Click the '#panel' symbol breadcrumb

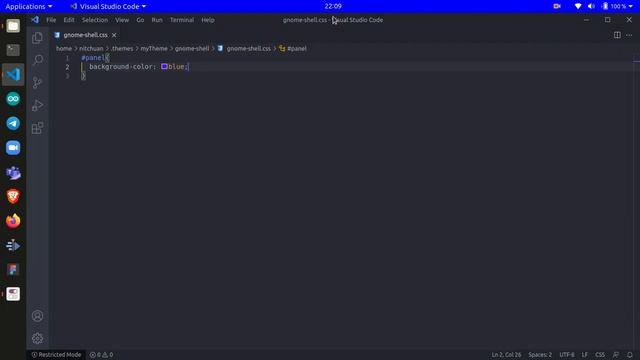pos(297,48)
